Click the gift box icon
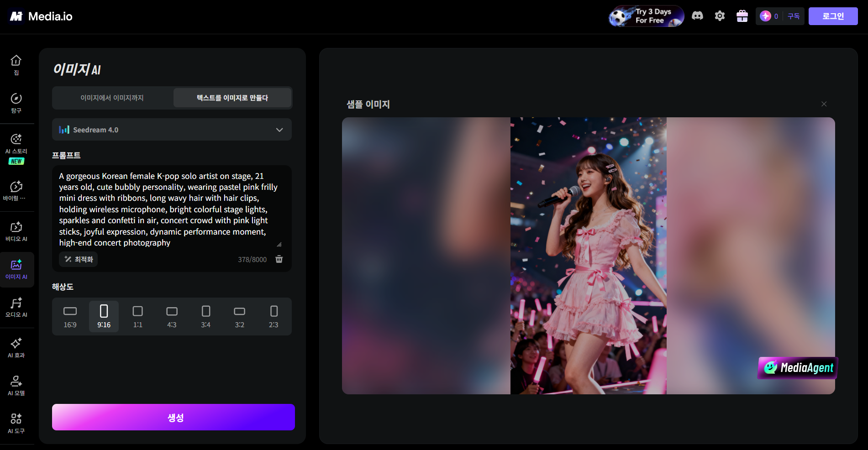Screen dimensions: 868x450 point(742,16)
